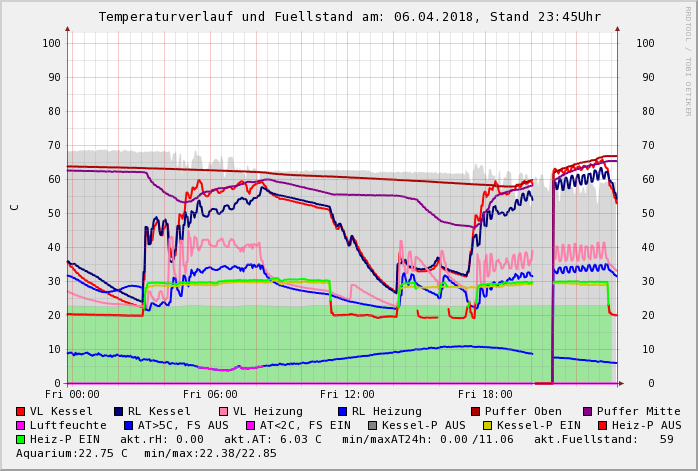Click the Fri 18:00 x-axis time label
The width and height of the screenshot is (698, 471).
click(484, 394)
